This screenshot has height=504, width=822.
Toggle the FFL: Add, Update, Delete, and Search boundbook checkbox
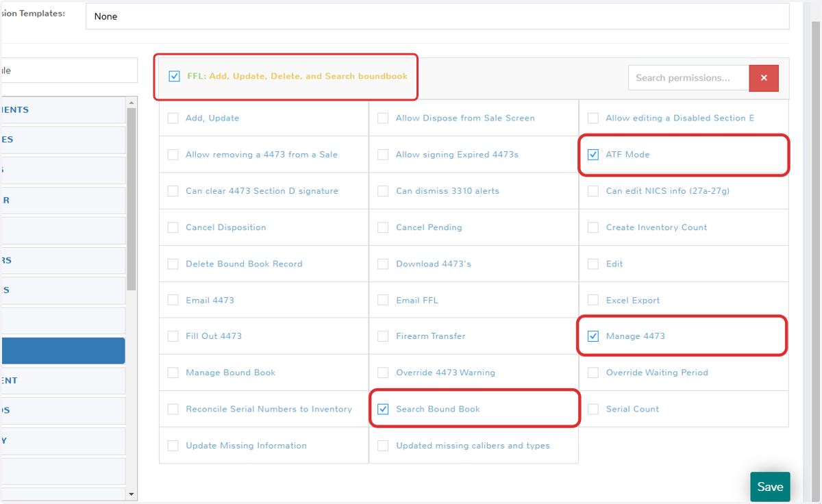coord(174,77)
